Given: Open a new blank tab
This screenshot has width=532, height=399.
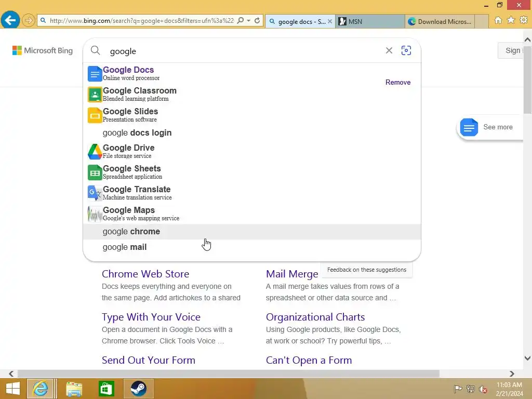Looking at the screenshot, I should [x=482, y=21].
